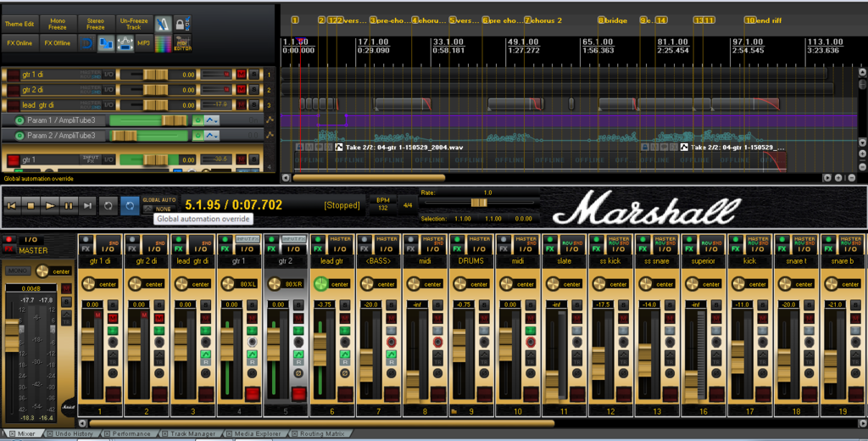Click the DRUMS strip volume fader
Viewport: 868px width, 441px height.
[459, 346]
